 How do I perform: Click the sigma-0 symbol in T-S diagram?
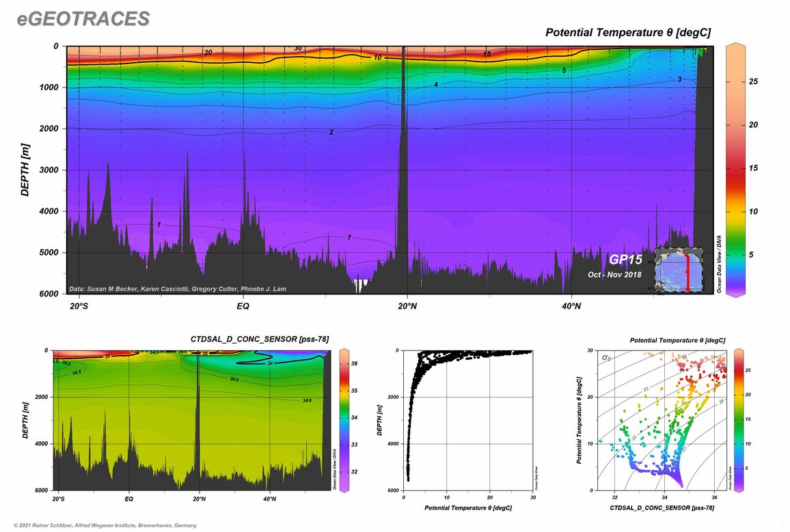[605, 357]
